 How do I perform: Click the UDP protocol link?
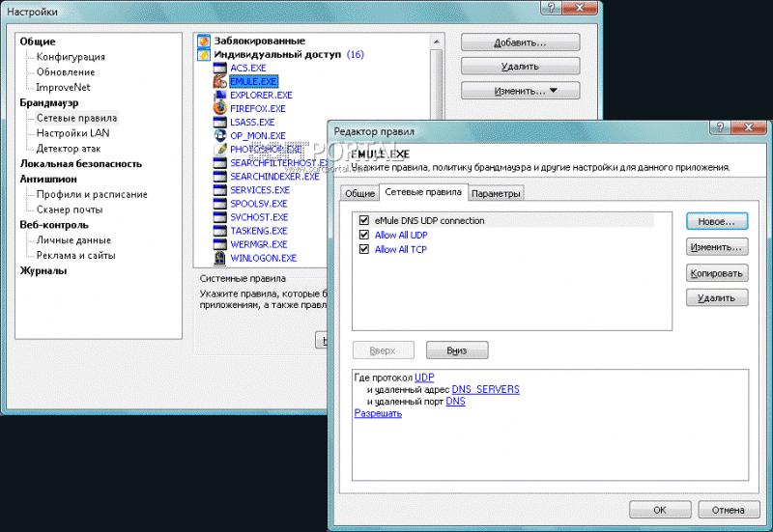coord(424,378)
